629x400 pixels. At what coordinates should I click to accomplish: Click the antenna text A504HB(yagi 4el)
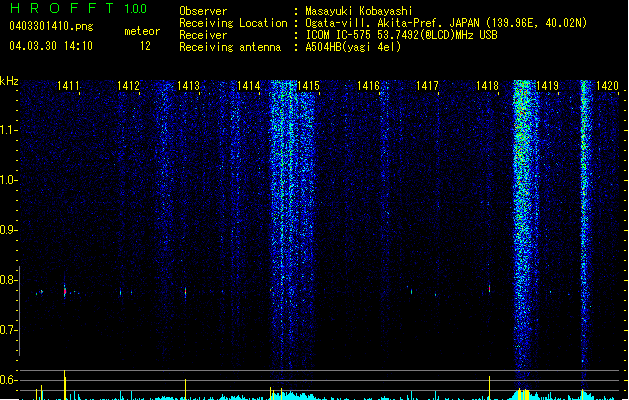pos(353,47)
